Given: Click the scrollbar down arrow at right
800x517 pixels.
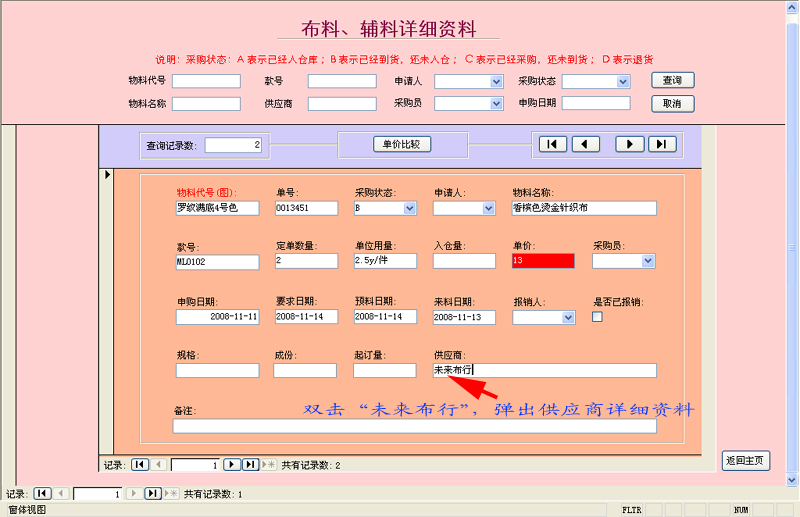Looking at the screenshot, I should pyautogui.click(x=792, y=480).
